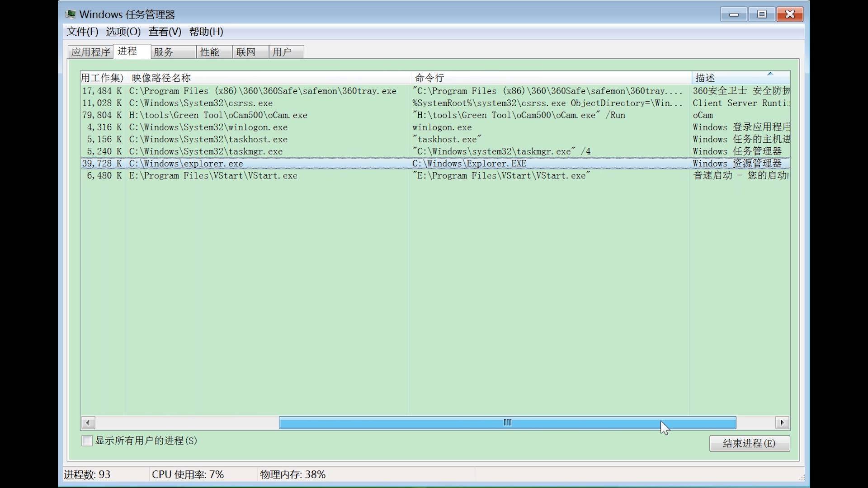This screenshot has width=868, height=488.
Task: Open the 查看(V) menu
Action: coord(165,32)
